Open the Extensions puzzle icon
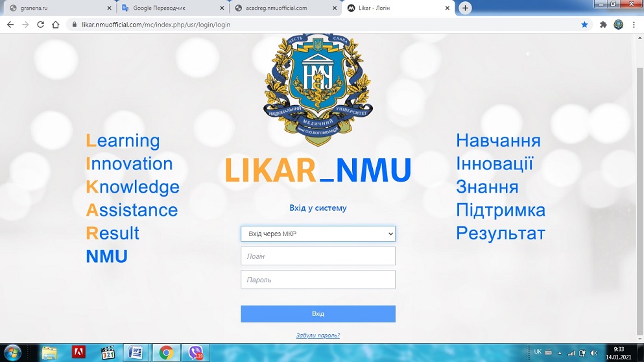Image resolution: width=644 pixels, height=362 pixels. tap(603, 25)
